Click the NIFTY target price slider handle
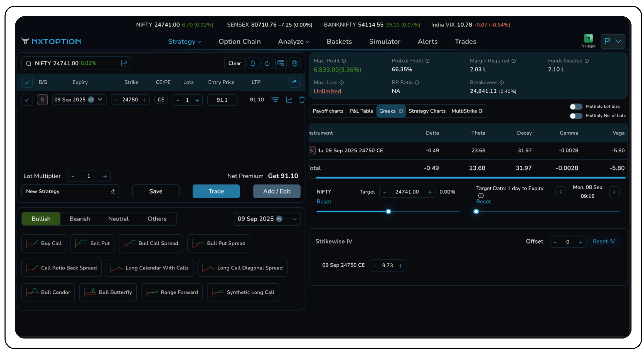Image resolution: width=644 pixels, height=352 pixels. click(x=388, y=212)
